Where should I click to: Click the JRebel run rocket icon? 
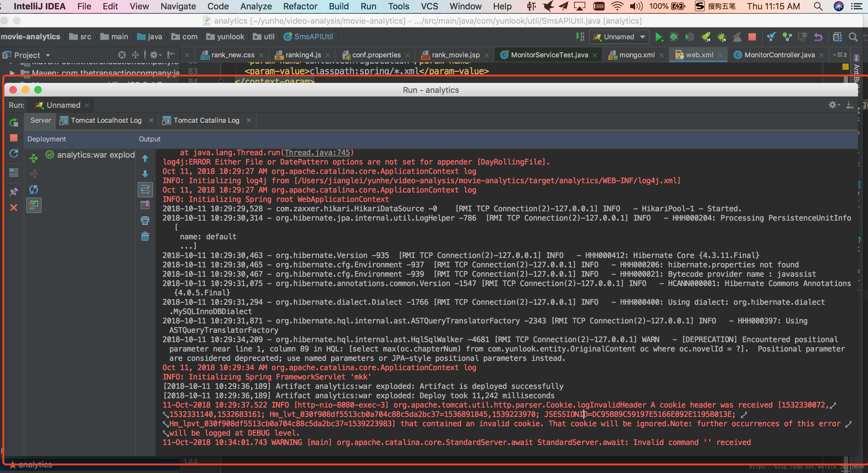tap(705, 37)
